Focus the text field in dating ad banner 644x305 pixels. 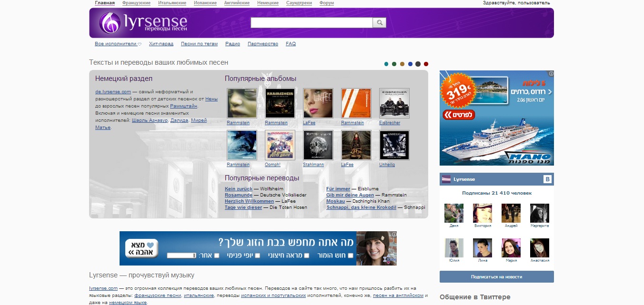(x=181, y=256)
